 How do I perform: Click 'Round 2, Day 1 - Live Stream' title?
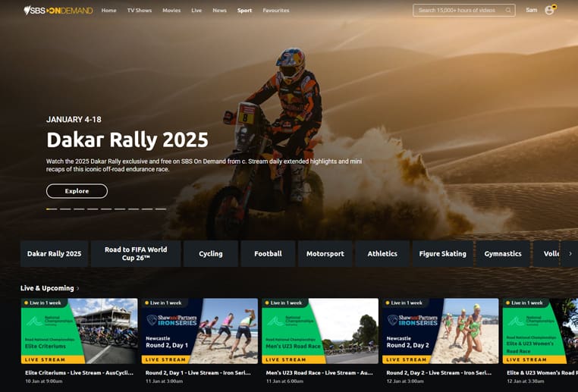click(x=198, y=373)
